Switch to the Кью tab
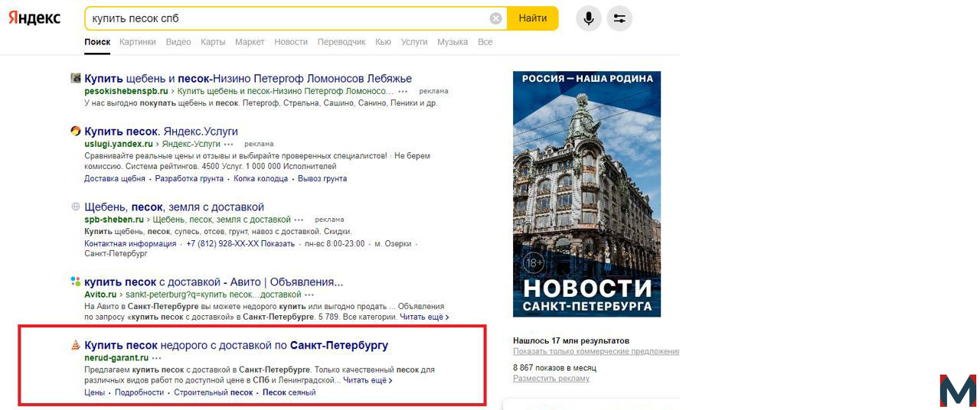The height and width of the screenshot is (410, 980). point(384,42)
